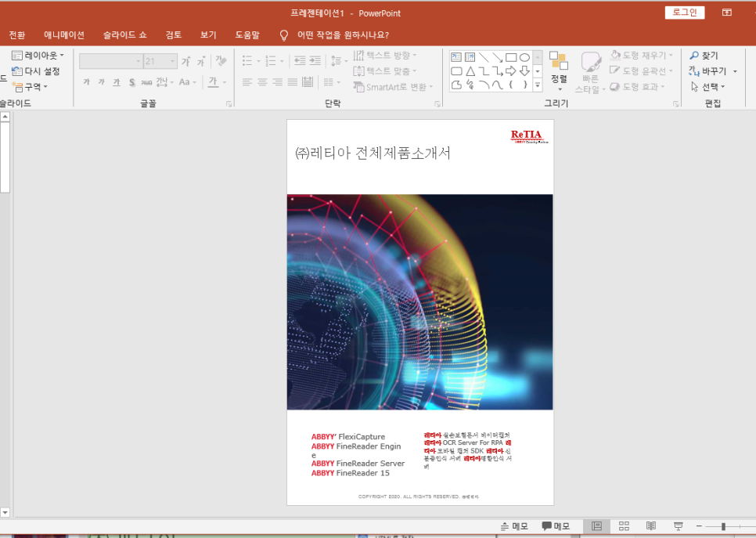Image resolution: width=756 pixels, height=538 pixels.
Task: Clear all text formatting icon
Action: tap(221, 61)
